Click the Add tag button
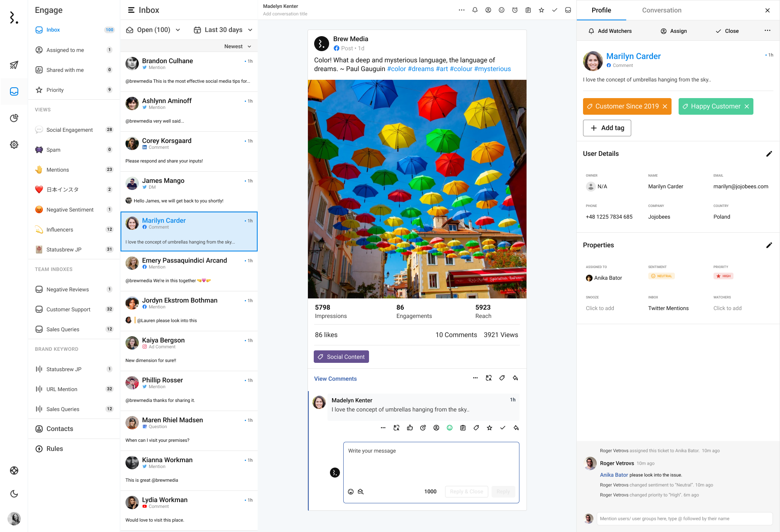Screen dimensions: 780x532 click(607, 128)
